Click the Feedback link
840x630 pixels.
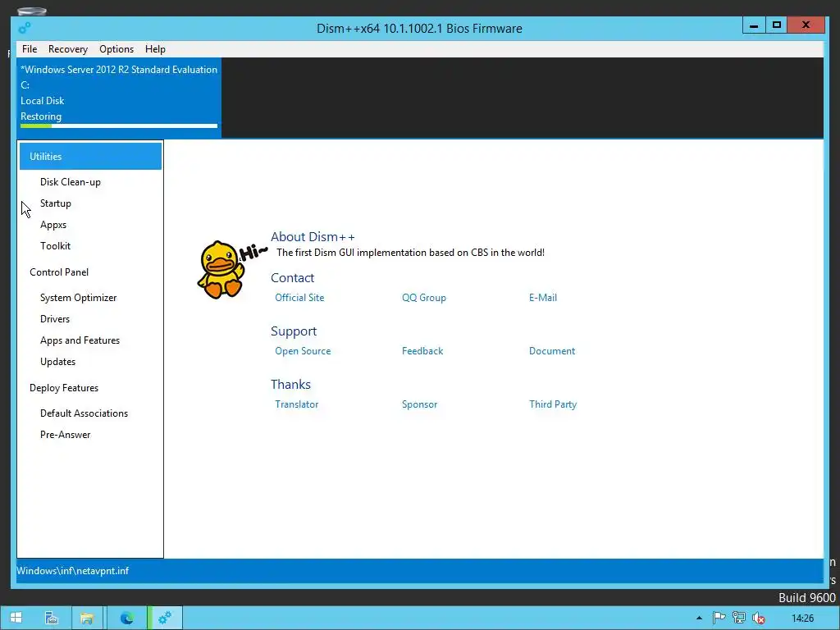[422, 351]
